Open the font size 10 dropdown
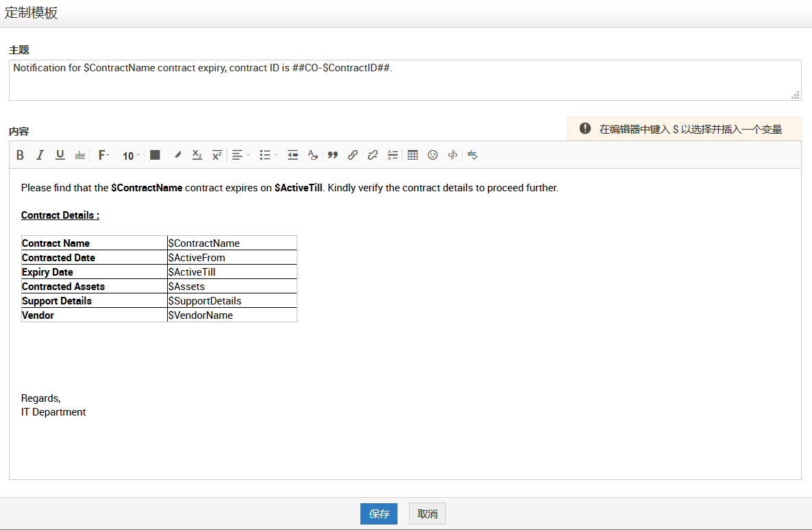The height and width of the screenshot is (530, 812). (x=131, y=156)
